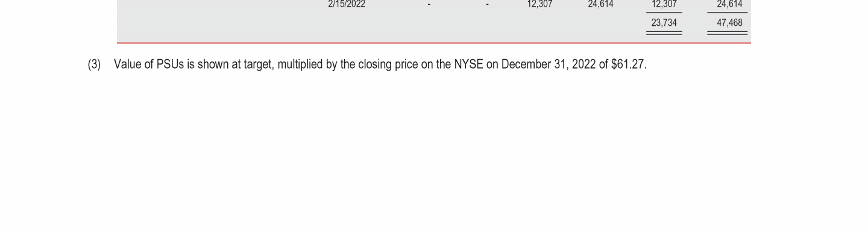
Task: Click the word Value starting the footnote
Action: click(x=127, y=64)
